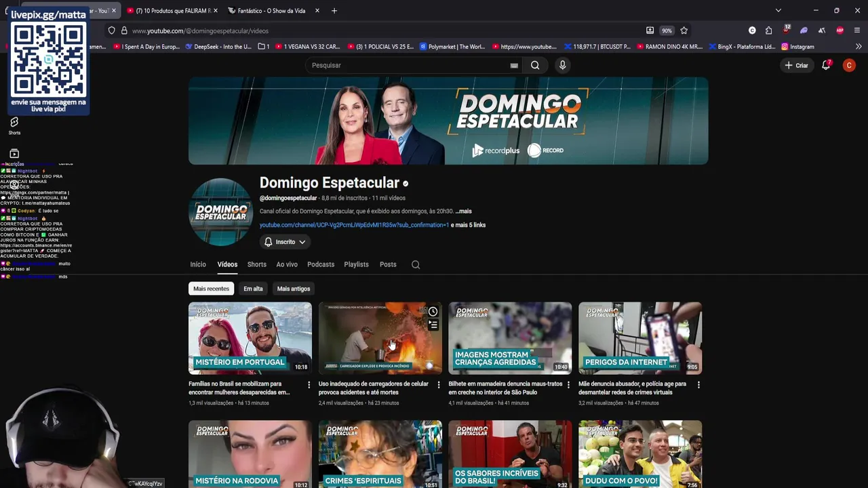The image size is (868, 488).
Task: Open YouTube notifications bell
Action: click(x=826, y=65)
